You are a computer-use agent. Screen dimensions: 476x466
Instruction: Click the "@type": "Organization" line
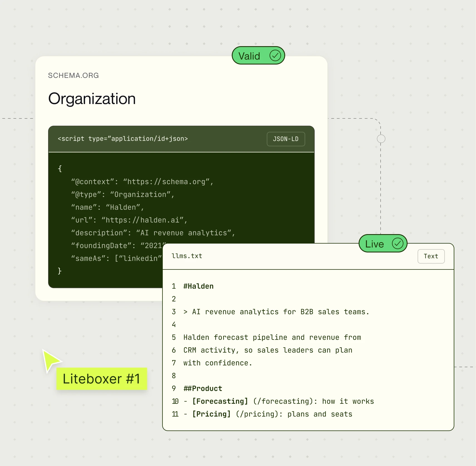click(123, 195)
